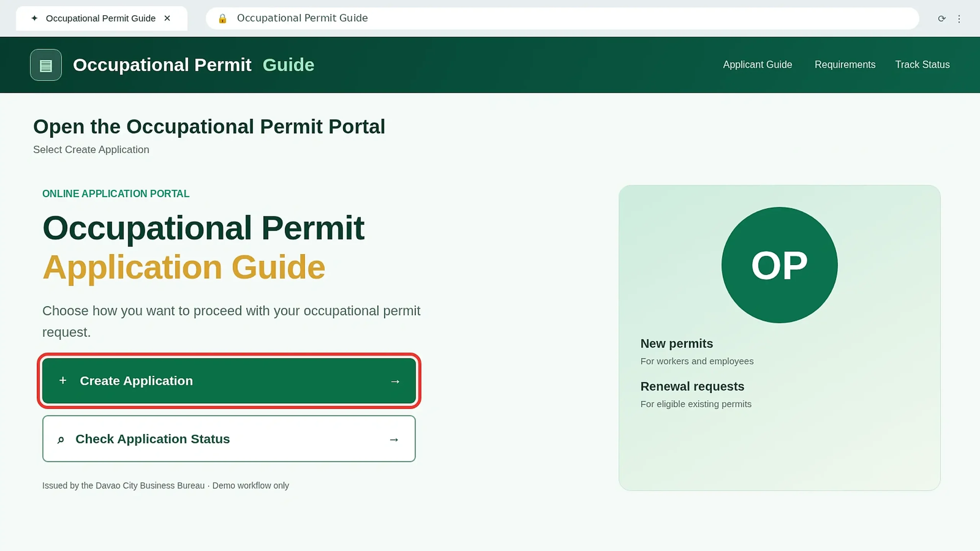Click the Occupational Permit Guide header title

[193, 65]
